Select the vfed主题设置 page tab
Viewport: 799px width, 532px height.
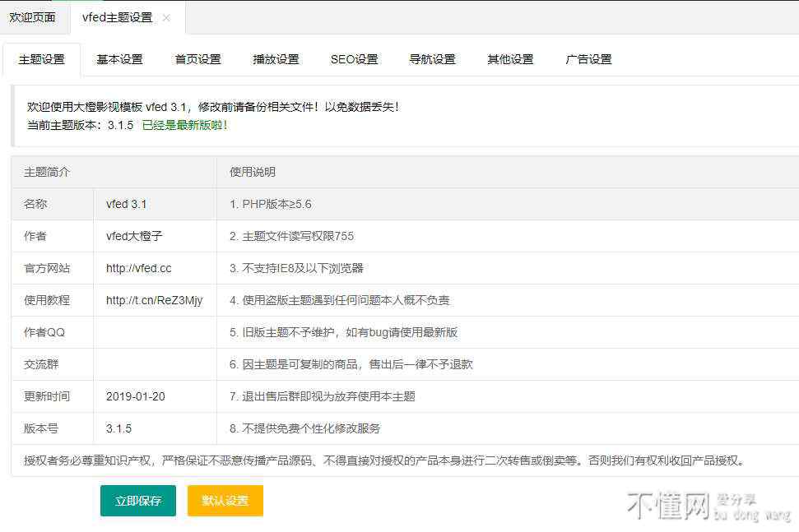[x=116, y=17]
